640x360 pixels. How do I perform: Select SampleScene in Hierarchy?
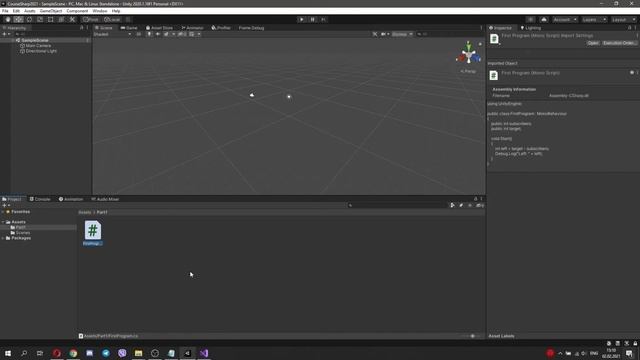click(35, 40)
